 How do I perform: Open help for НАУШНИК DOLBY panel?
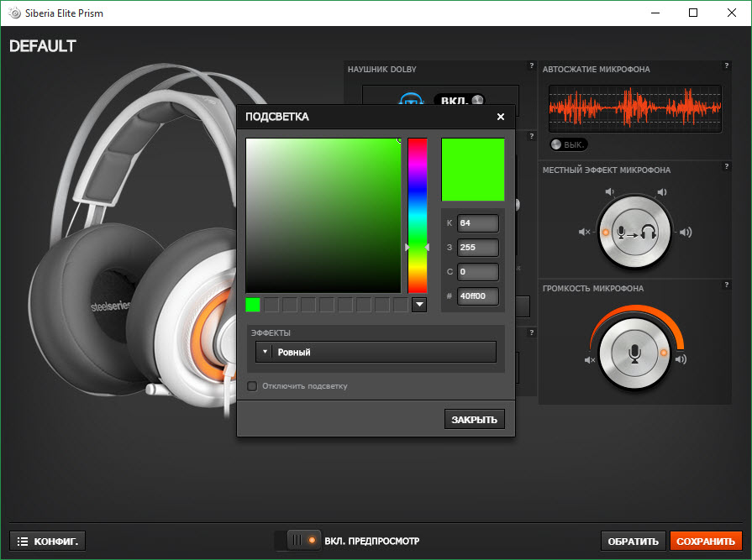point(531,65)
